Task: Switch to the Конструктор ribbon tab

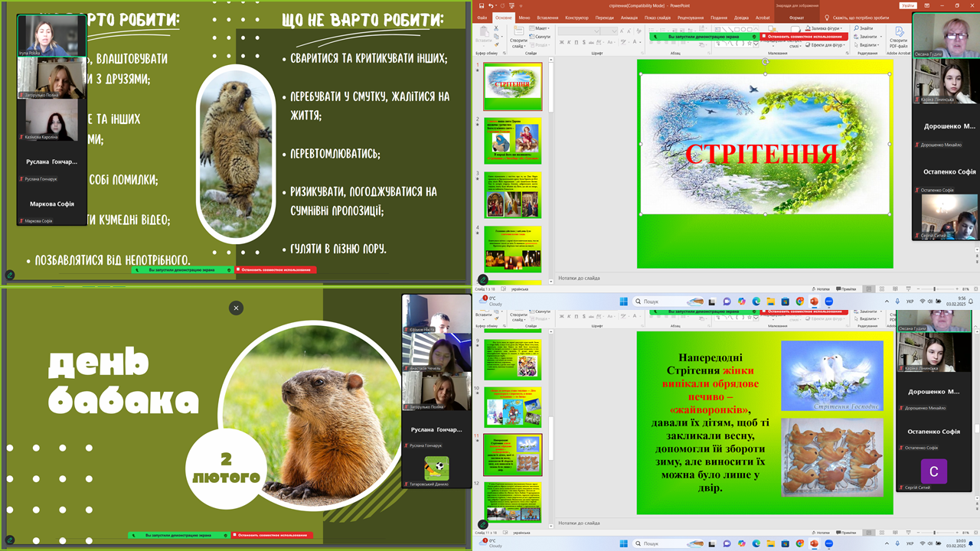Action: [x=577, y=18]
